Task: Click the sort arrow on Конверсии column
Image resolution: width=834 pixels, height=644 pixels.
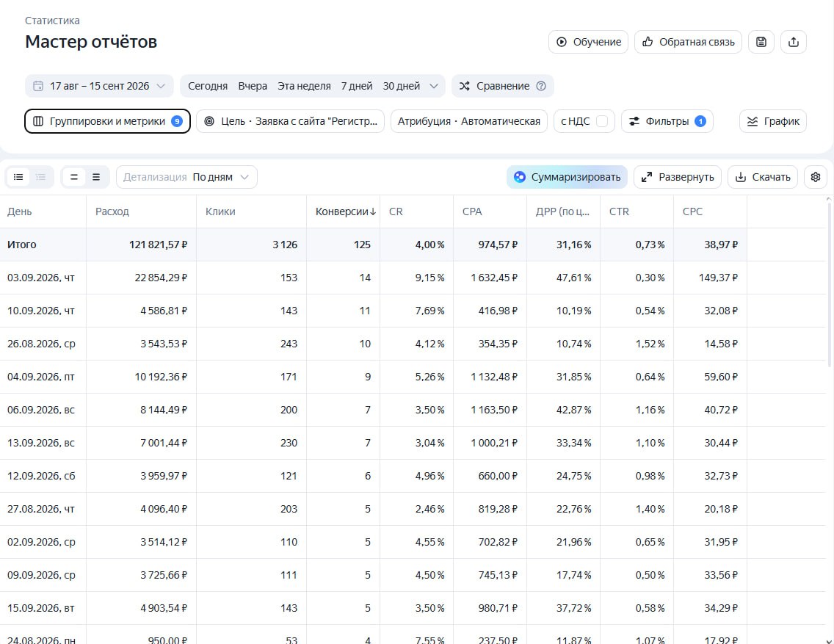Action: click(x=373, y=211)
